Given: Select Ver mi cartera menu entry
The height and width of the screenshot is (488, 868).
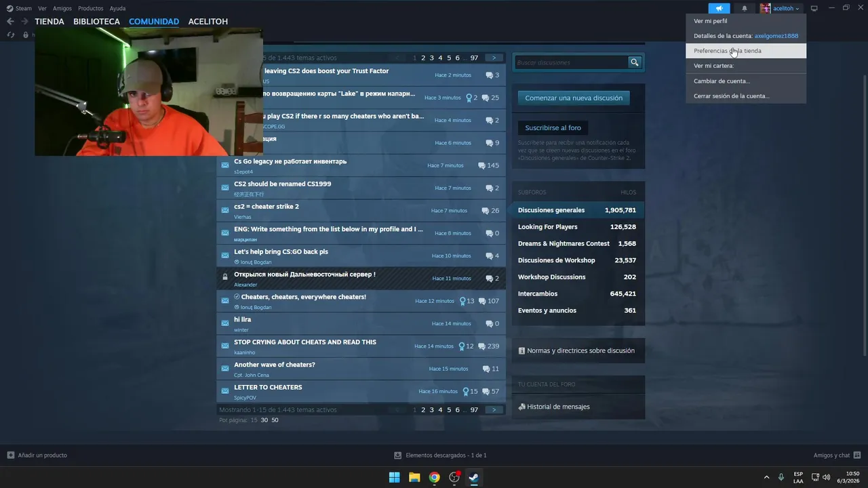Looking at the screenshot, I should click(746, 66).
